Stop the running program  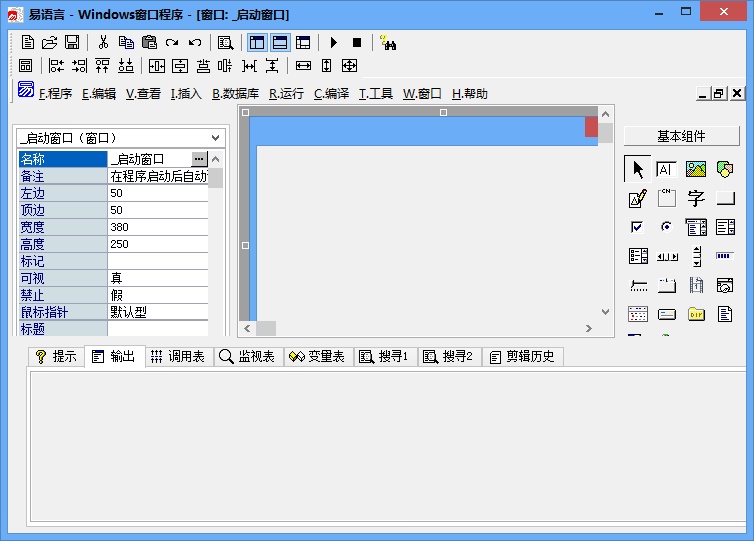tap(357, 42)
